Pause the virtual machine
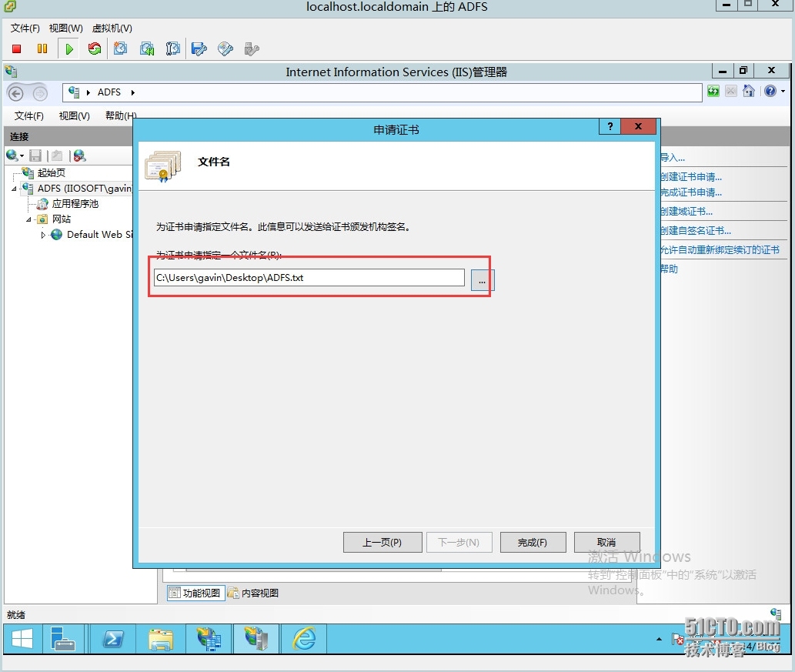Viewport: 795px width, 672px height. click(x=42, y=48)
